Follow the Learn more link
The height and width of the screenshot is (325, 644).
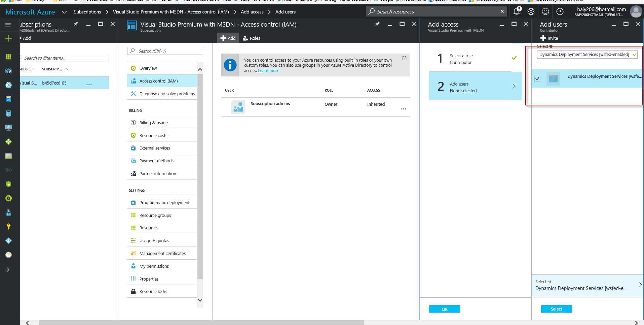click(268, 71)
